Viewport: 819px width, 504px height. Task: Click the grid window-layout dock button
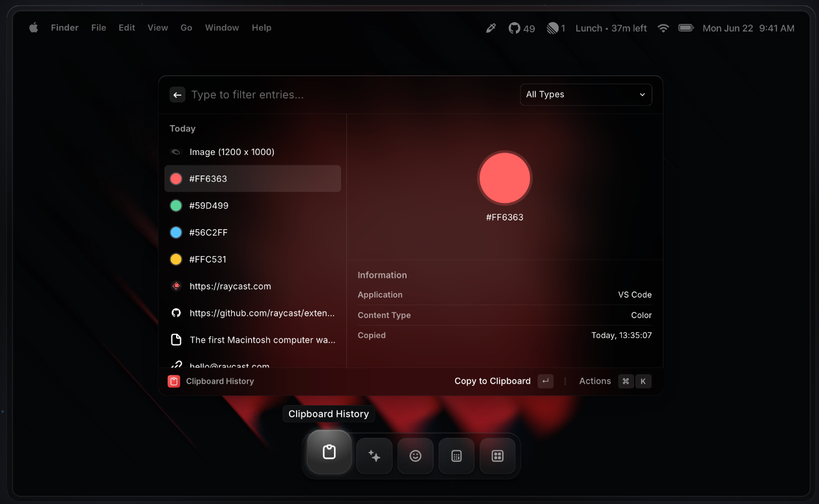coord(497,456)
